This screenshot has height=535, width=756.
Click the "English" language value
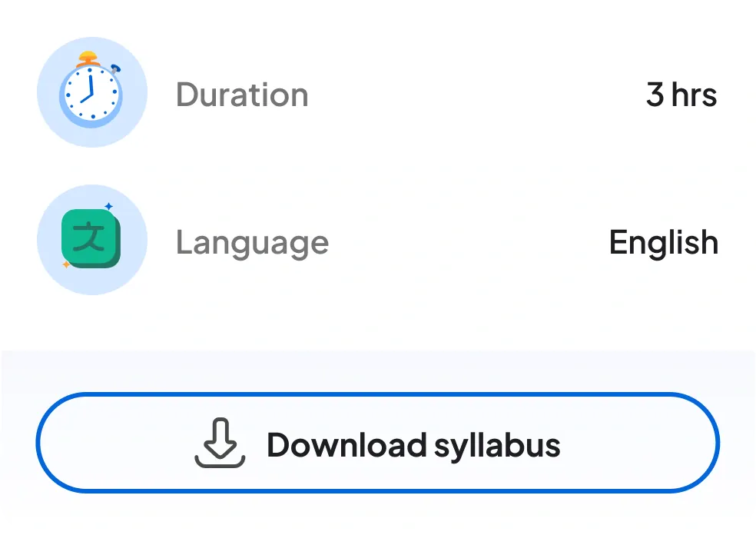(x=663, y=242)
